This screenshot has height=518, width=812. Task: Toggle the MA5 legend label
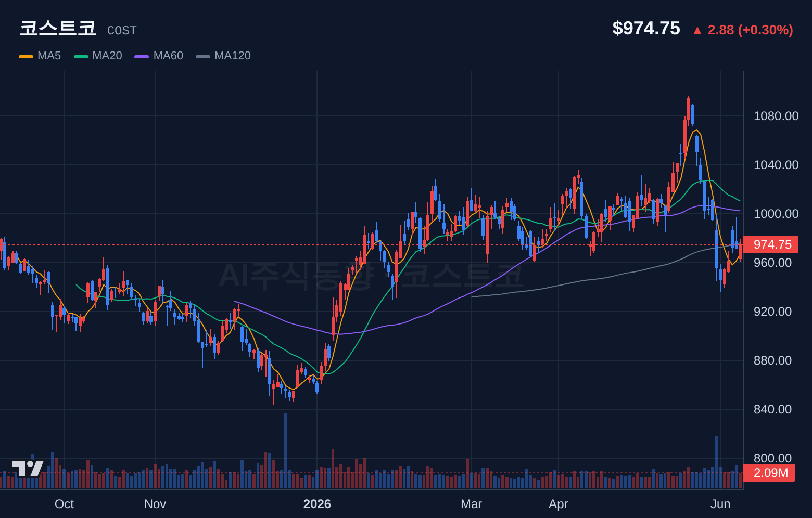[49, 56]
